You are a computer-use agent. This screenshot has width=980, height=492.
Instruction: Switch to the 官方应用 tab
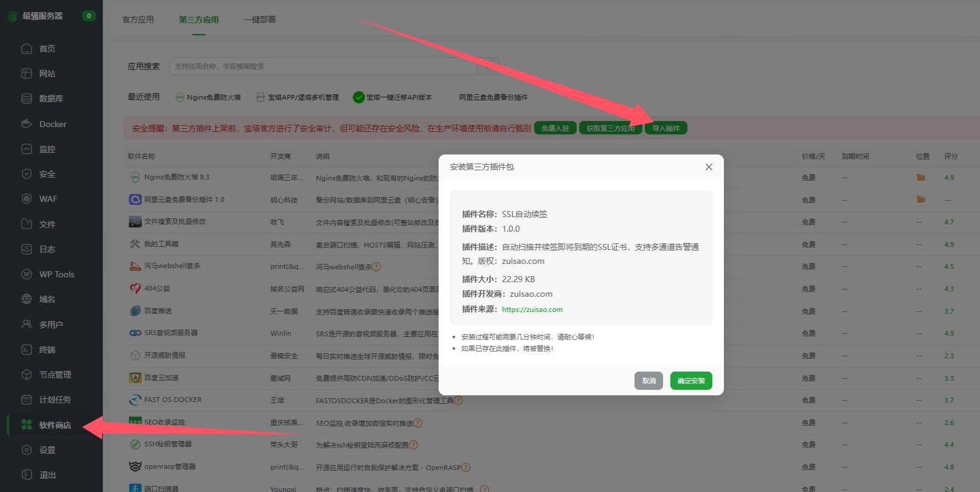(138, 19)
